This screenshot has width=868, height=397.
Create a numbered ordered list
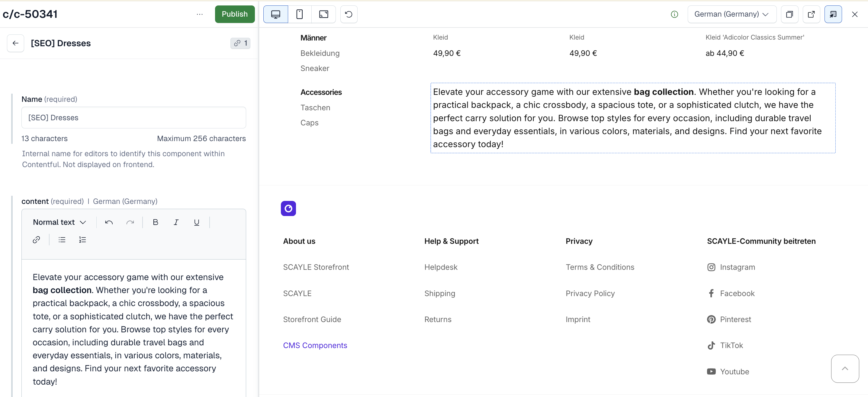82,240
